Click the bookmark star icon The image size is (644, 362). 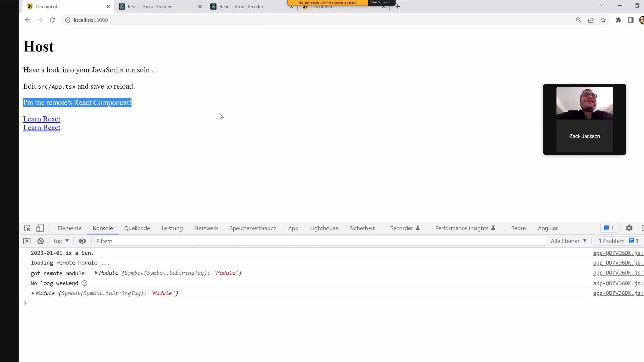tap(603, 20)
